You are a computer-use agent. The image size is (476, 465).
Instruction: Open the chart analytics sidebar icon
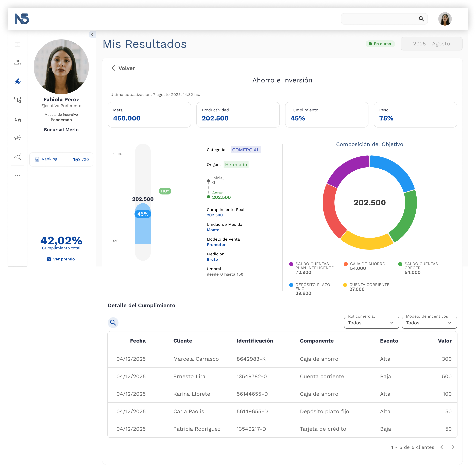(x=17, y=157)
